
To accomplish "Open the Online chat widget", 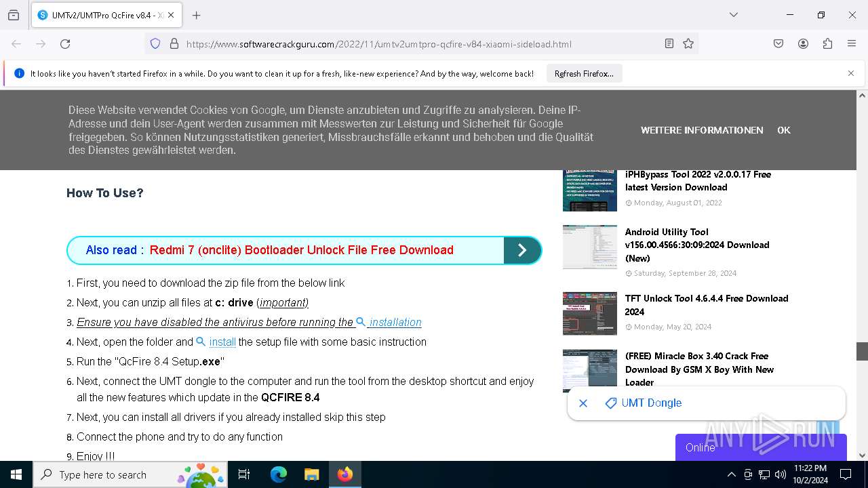I will pyautogui.click(x=761, y=447).
